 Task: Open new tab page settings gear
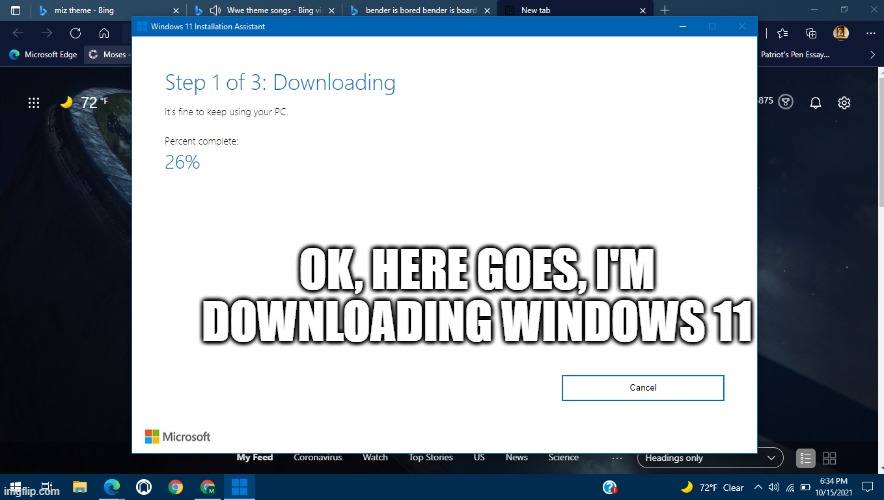click(844, 103)
